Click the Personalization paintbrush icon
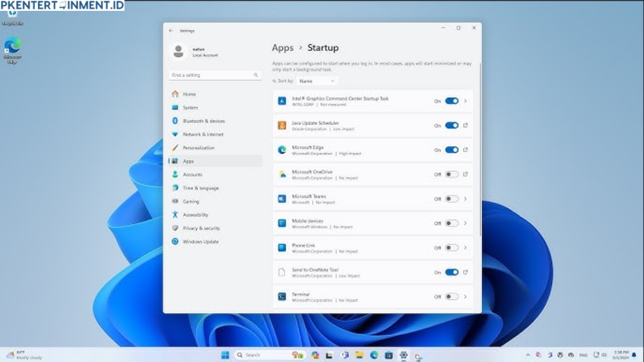644x362 pixels. tap(175, 148)
